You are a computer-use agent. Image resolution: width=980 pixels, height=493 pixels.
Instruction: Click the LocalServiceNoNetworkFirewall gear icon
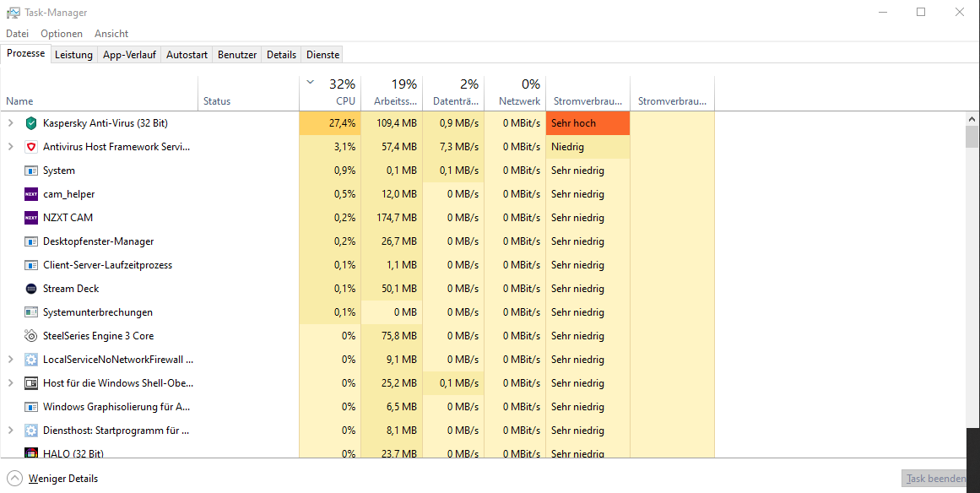[30, 360]
